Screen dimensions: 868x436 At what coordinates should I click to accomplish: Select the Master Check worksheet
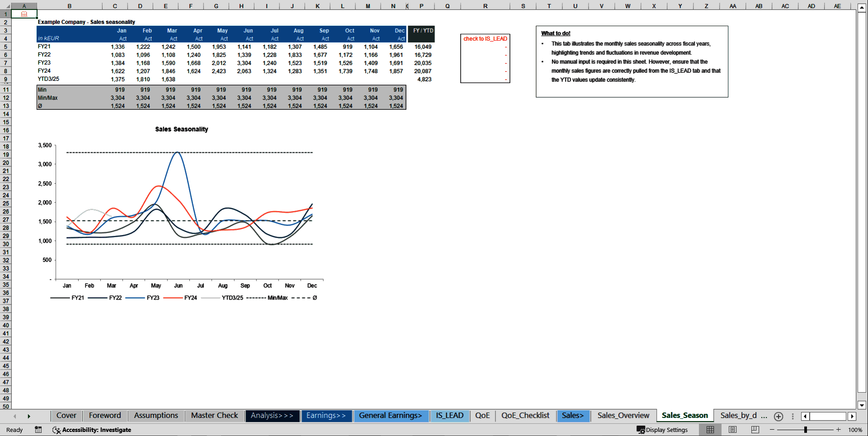click(214, 415)
